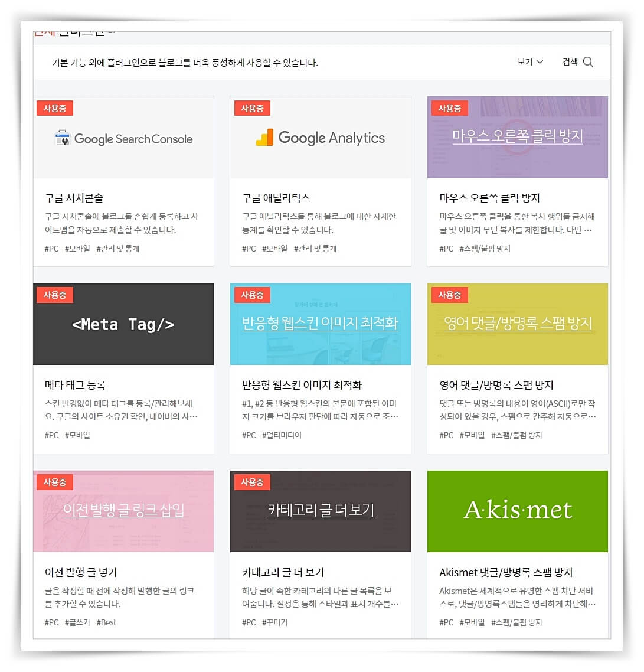The width and height of the screenshot is (644, 672).
Task: Toggle the 사용중 badge on Akismet plugin
Action: pyautogui.click(x=450, y=482)
